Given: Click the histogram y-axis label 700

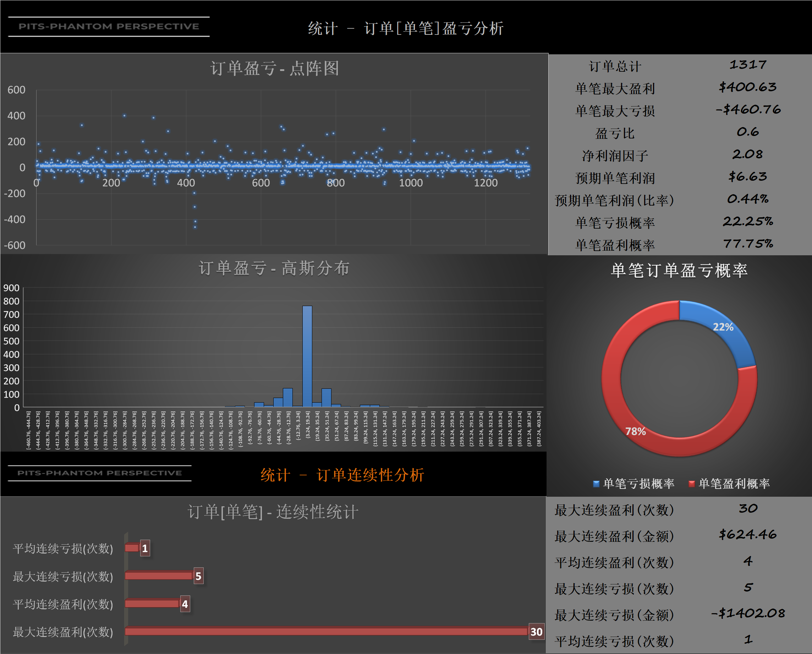Looking at the screenshot, I should 11,315.
